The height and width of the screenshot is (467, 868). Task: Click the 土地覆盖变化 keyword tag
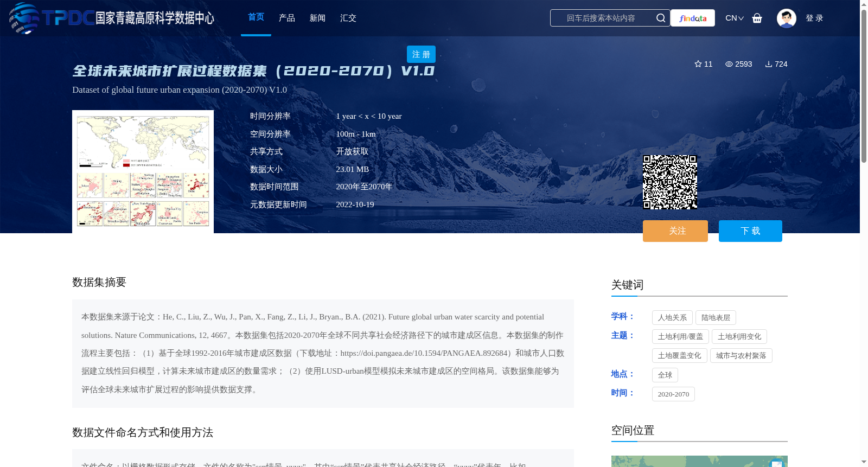[x=679, y=356]
